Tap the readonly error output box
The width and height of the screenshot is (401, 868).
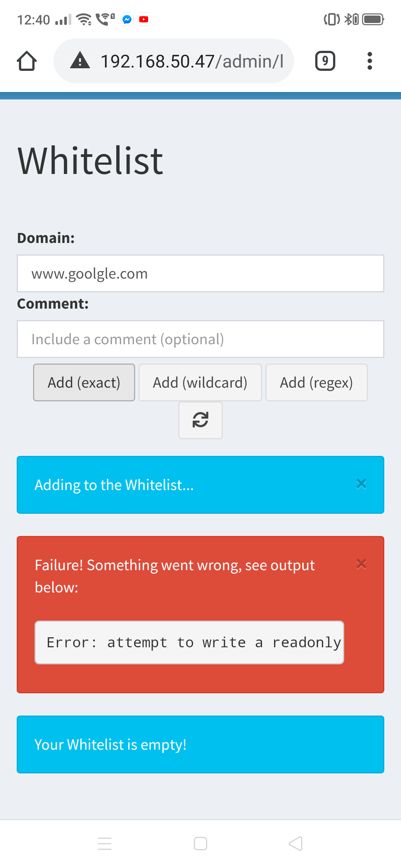(189, 642)
